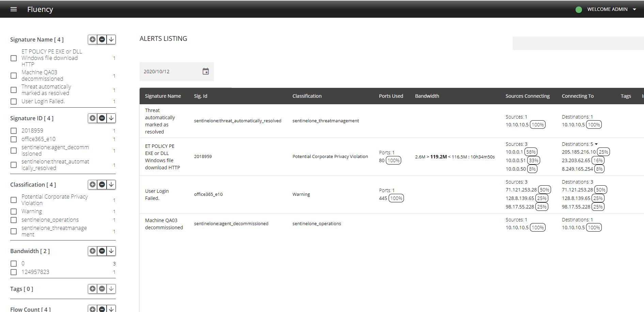Image resolution: width=644 pixels, height=312 pixels.
Task: Check the Machine QA03 decommissioned filter
Action: tap(14, 76)
